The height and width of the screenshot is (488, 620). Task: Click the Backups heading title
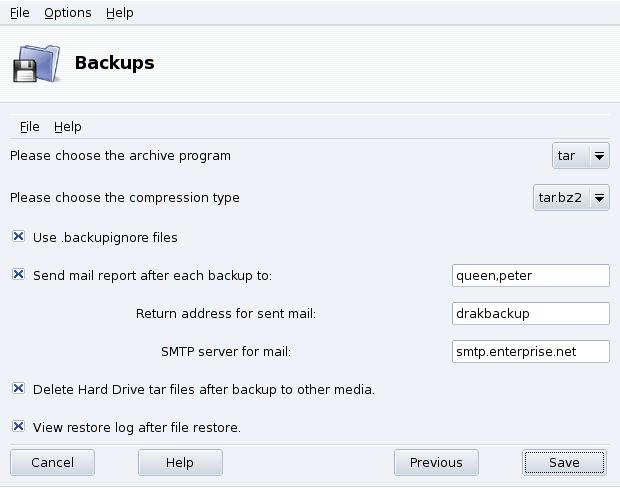[x=115, y=63]
